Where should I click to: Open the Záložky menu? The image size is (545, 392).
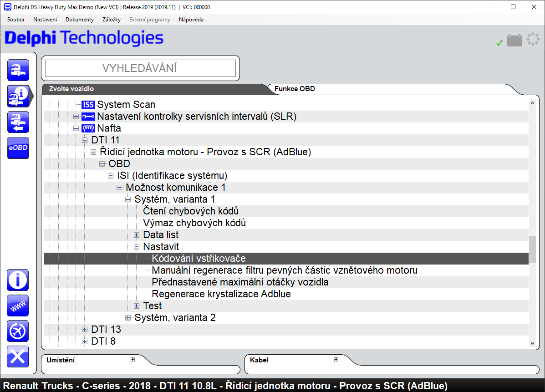coord(112,20)
